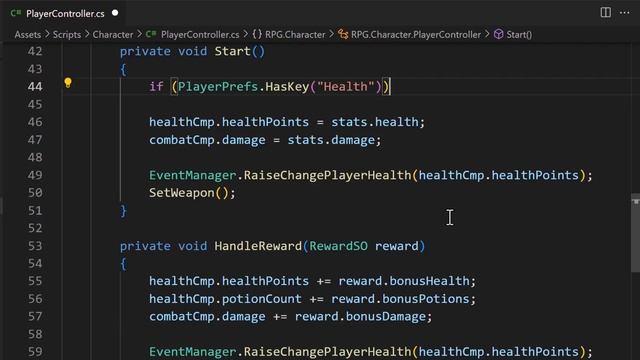The height and width of the screenshot is (360, 640).
Task: Click the class symbol icon in breadcrumbs
Action: (343, 35)
